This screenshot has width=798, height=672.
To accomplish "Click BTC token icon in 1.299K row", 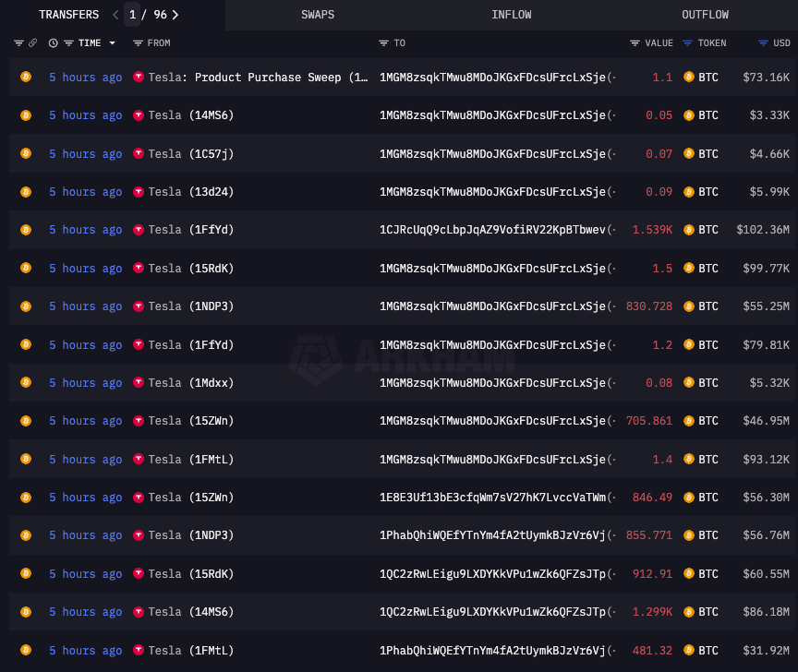I will 689,611.
